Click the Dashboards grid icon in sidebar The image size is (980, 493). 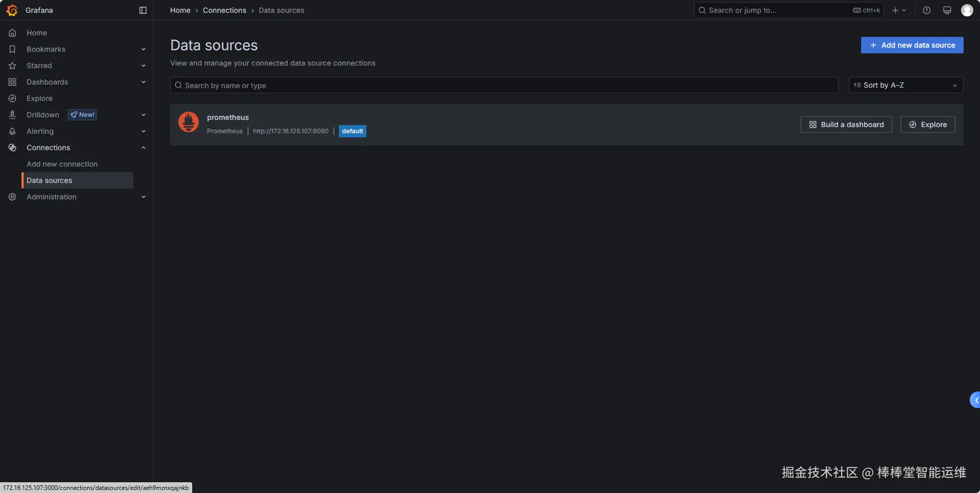tap(12, 82)
